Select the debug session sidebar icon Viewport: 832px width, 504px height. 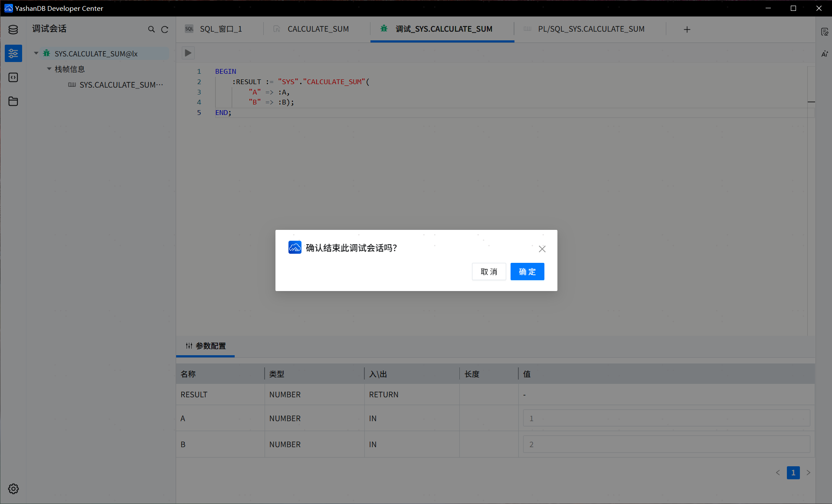point(13,53)
